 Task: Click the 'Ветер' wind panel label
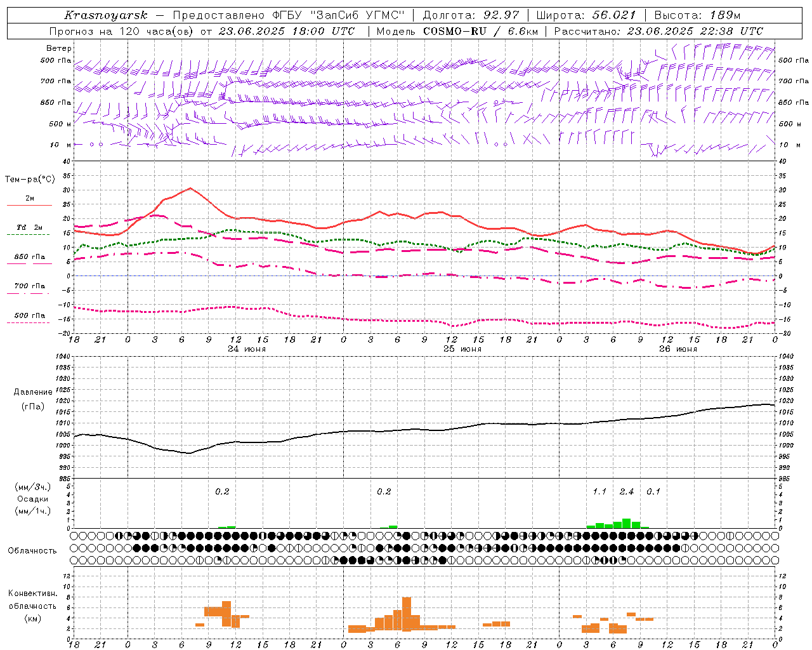point(58,48)
